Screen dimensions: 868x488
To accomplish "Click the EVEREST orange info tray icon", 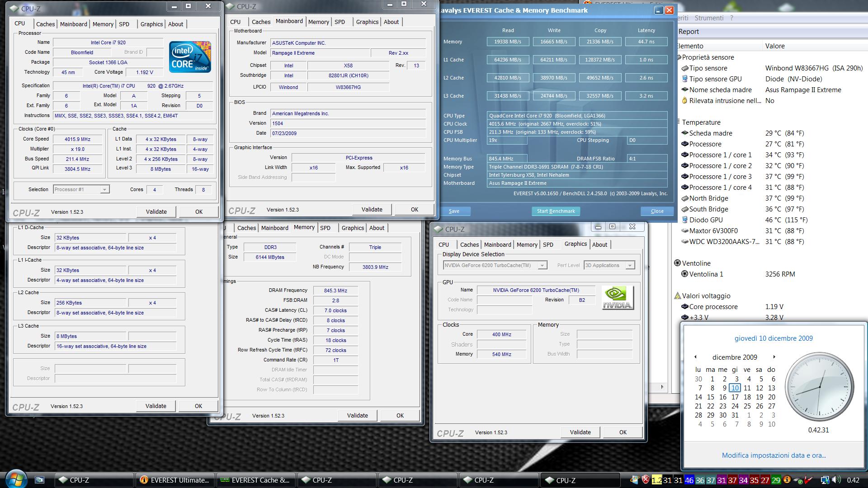I will (787, 480).
